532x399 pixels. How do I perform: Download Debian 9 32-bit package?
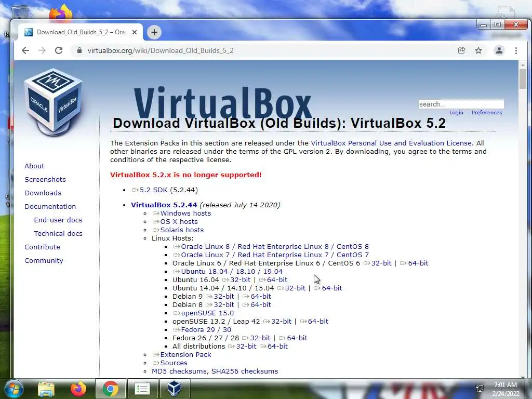click(220, 297)
